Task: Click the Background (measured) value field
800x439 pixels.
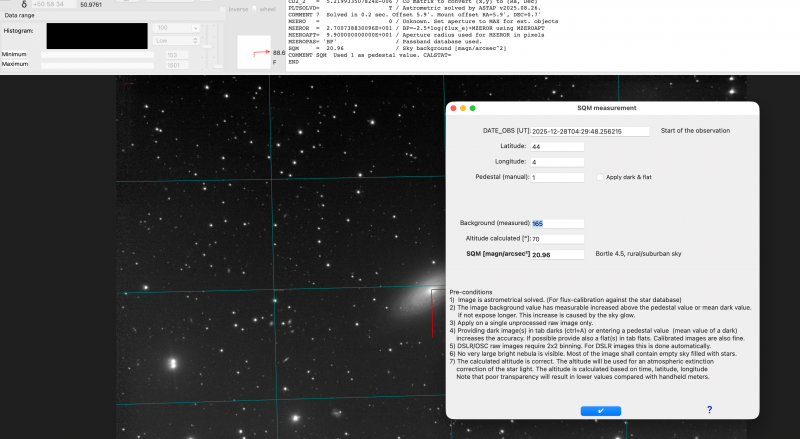Action: (557, 224)
